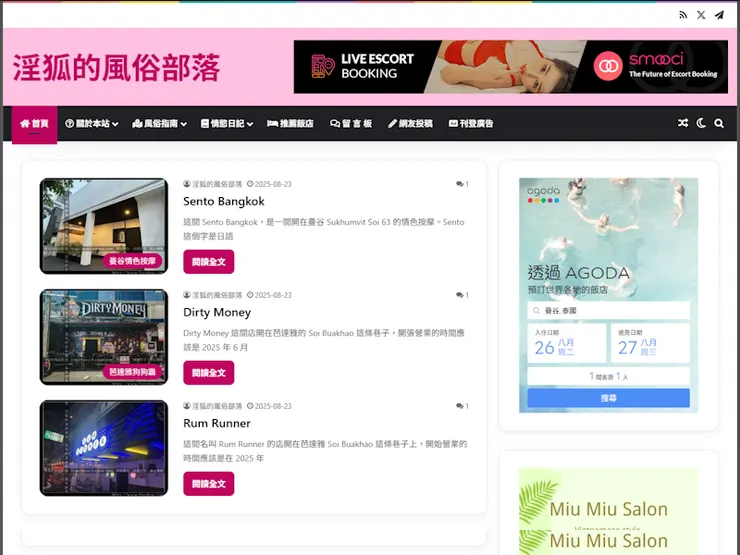Open the search magnifier in navigation bar
740x555 pixels.
click(719, 123)
